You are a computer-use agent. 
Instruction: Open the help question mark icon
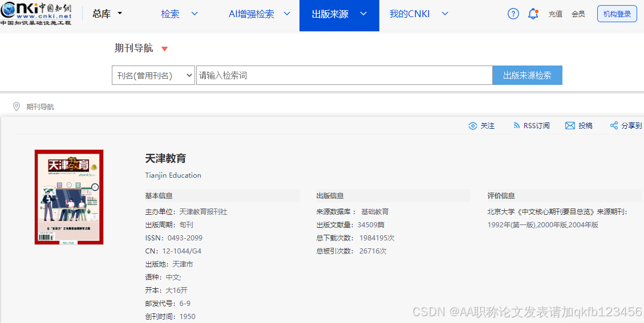(x=513, y=14)
